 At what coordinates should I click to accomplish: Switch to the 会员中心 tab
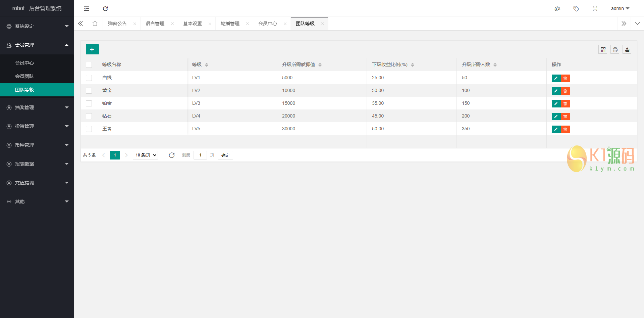(268, 24)
